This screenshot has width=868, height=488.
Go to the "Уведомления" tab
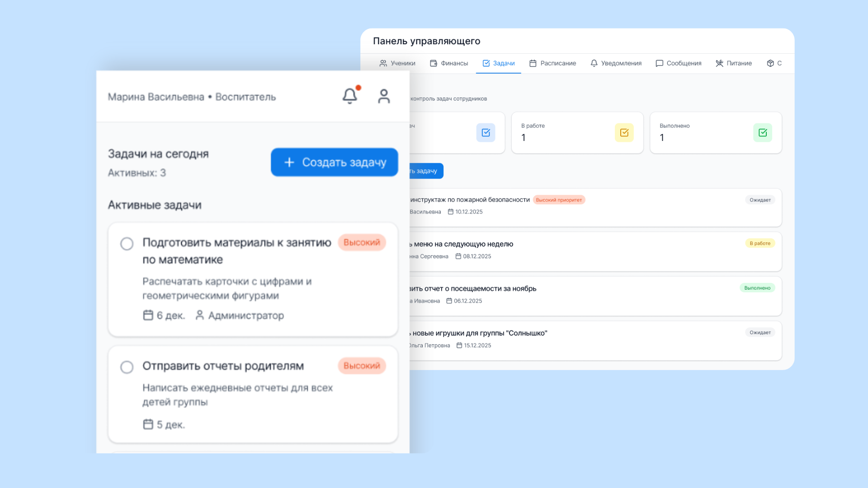pyautogui.click(x=616, y=63)
